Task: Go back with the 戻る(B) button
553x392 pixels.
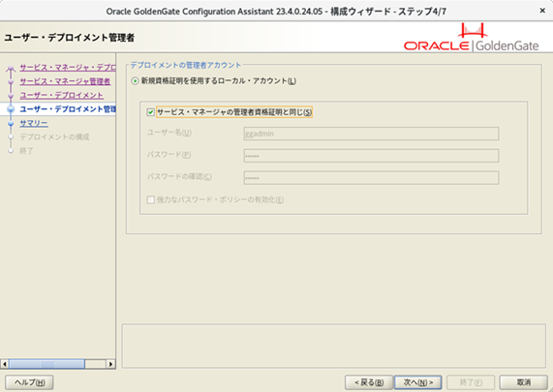Action: click(x=369, y=382)
